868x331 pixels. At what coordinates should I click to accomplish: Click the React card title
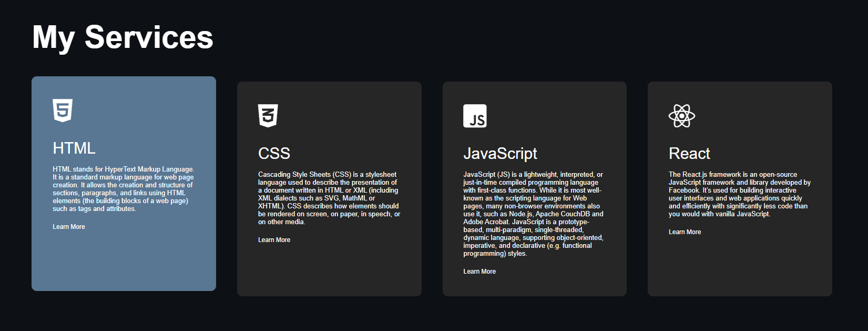(x=689, y=154)
